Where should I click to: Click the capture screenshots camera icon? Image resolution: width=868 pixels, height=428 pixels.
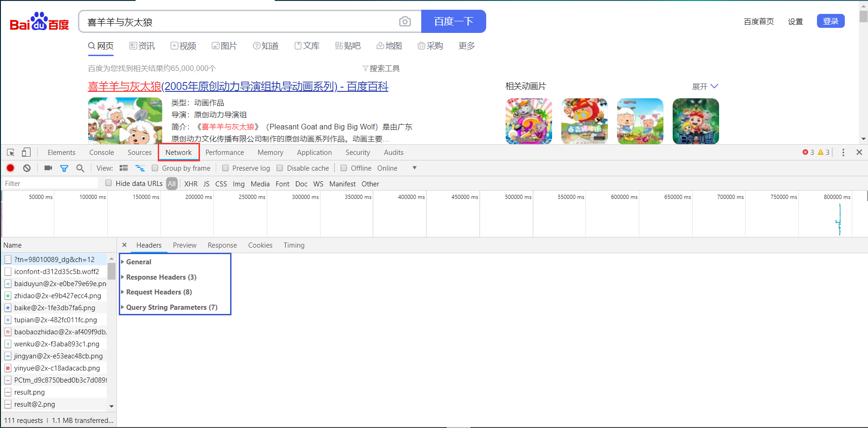pos(48,168)
